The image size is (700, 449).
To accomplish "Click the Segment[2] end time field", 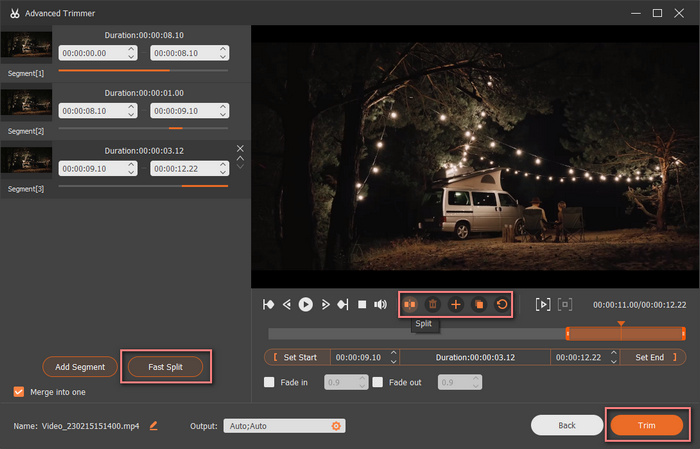I will 190,111.
